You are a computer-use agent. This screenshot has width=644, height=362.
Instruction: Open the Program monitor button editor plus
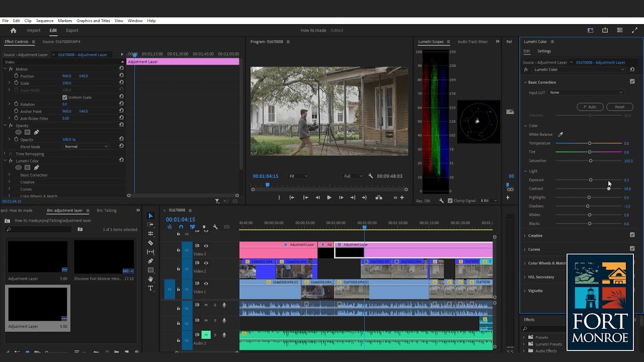pyautogui.click(x=401, y=198)
